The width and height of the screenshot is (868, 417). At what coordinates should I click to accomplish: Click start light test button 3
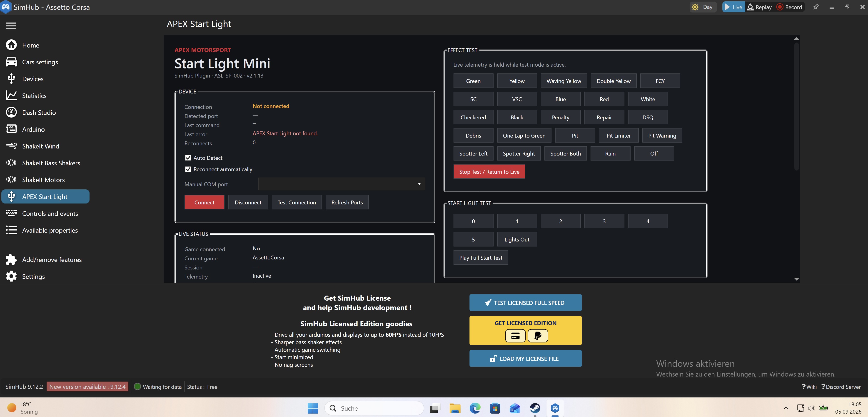coord(604,221)
